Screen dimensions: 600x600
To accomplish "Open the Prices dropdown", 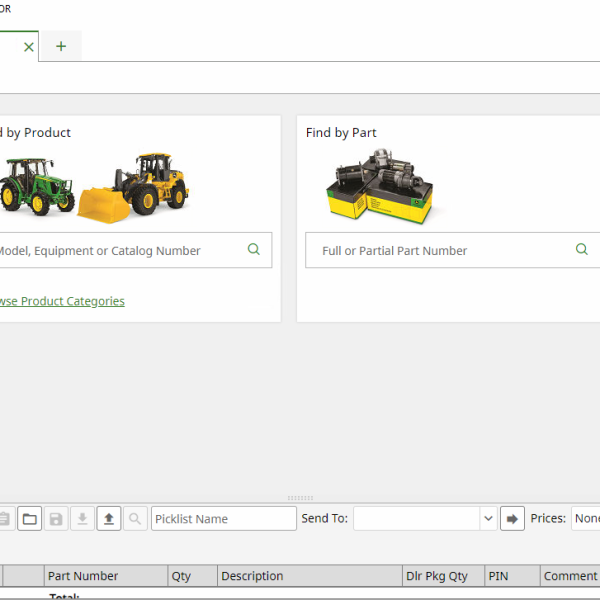I will tap(585, 518).
